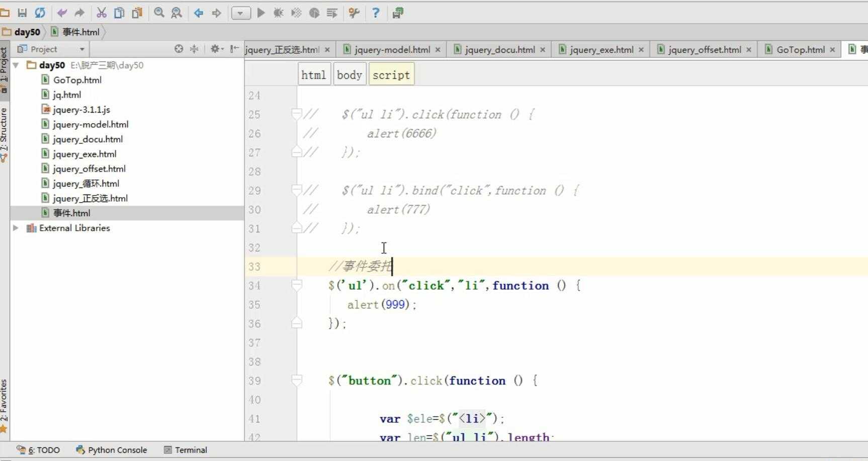The width and height of the screenshot is (868, 461).
Task: Click the Run with Coverage icon
Action: pyautogui.click(x=296, y=13)
